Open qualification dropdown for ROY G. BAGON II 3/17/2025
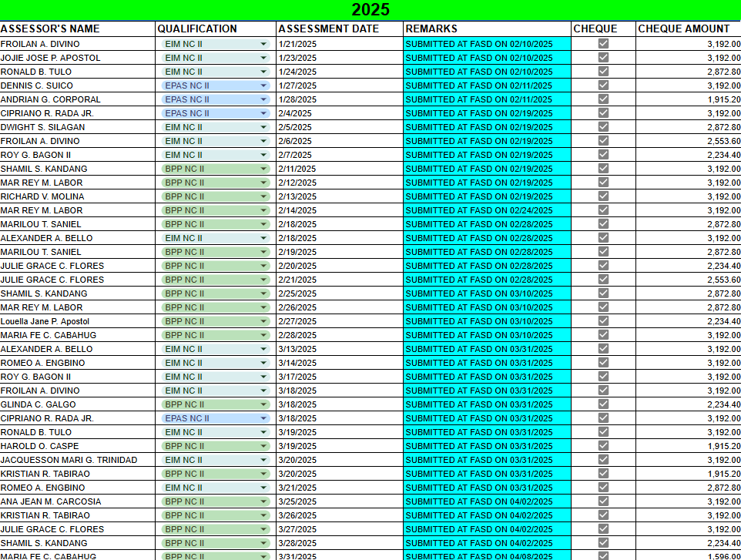 (x=263, y=377)
